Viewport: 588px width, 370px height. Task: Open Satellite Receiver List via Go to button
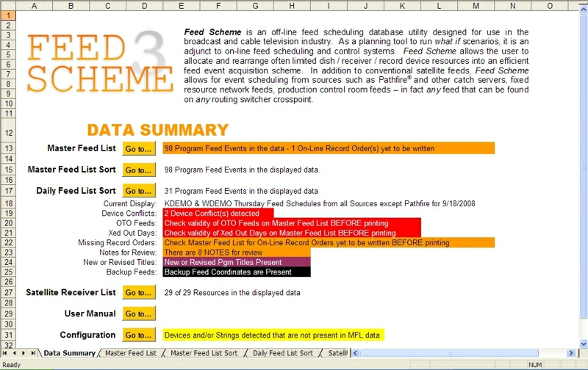[139, 292]
